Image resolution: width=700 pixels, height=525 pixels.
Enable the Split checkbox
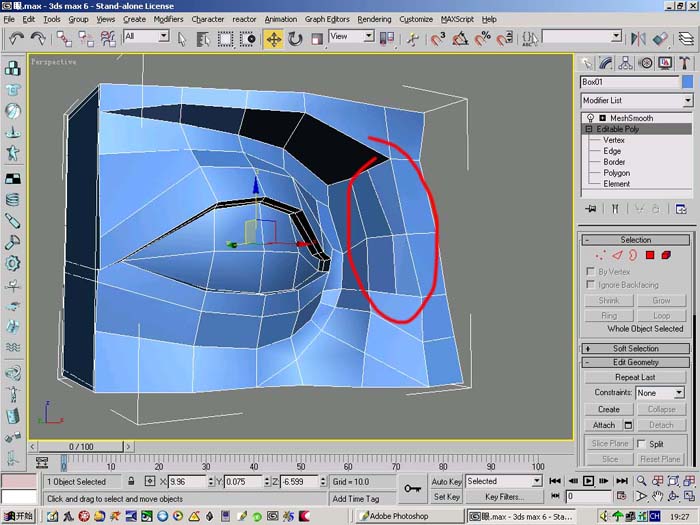click(x=642, y=444)
